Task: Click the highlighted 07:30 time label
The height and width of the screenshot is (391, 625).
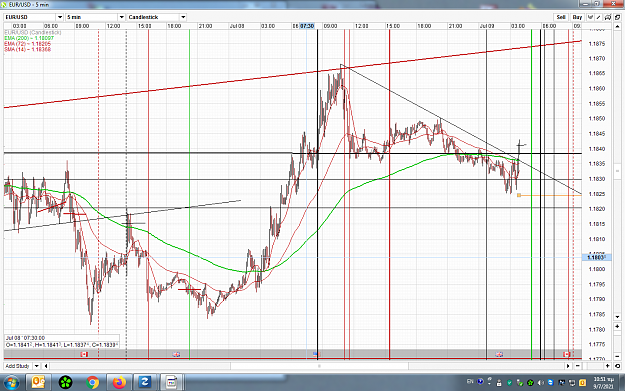Action: tap(307, 26)
